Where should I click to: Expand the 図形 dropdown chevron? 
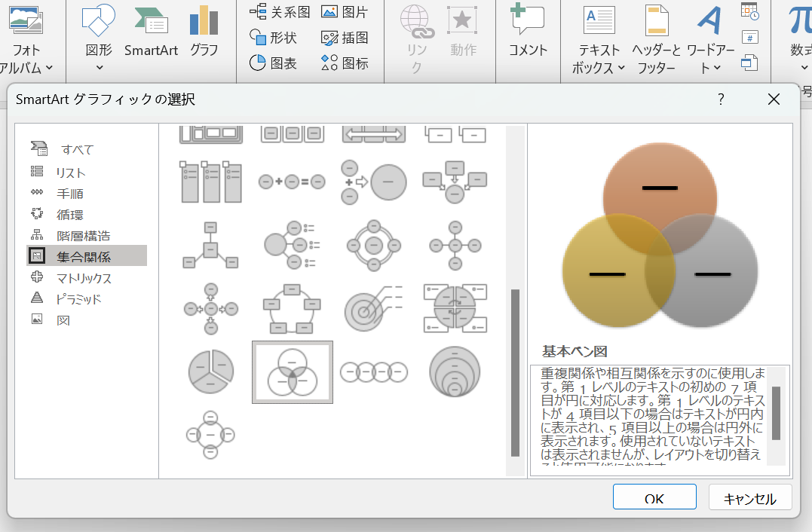pyautogui.click(x=99, y=68)
